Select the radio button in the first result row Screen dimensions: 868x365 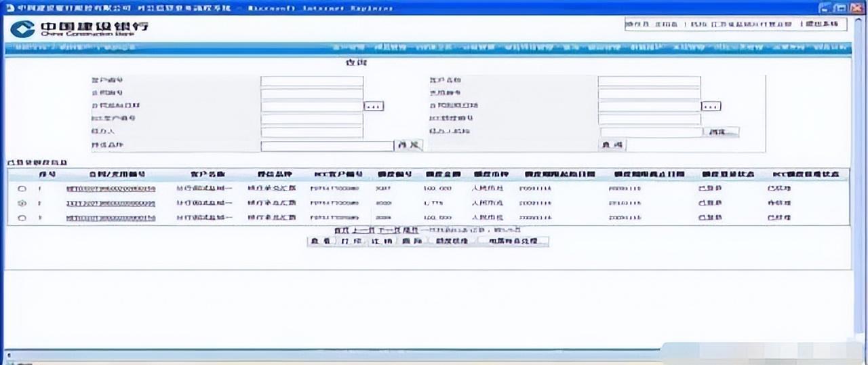tap(22, 189)
